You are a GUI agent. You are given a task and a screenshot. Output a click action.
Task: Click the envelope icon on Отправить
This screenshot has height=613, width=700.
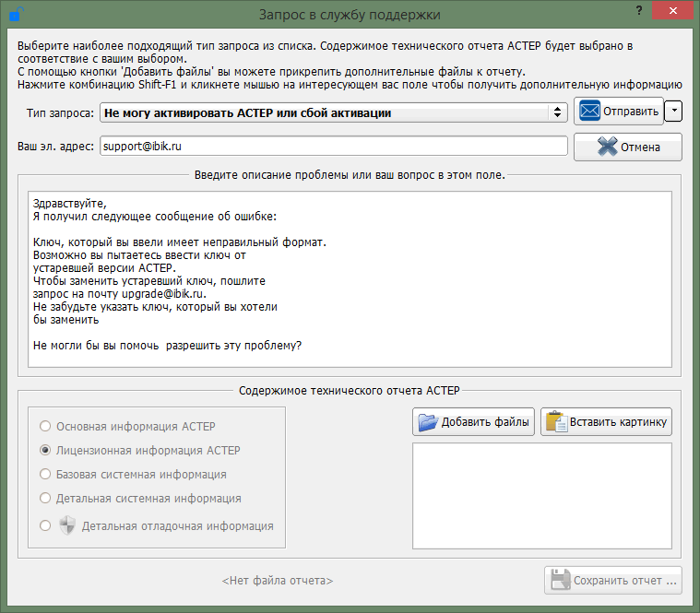point(589,111)
